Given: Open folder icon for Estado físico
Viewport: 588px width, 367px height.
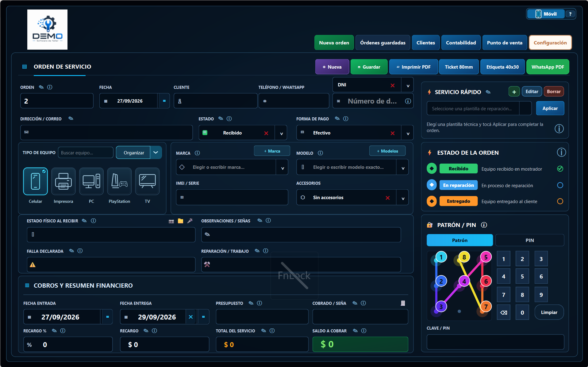Looking at the screenshot, I should [181, 221].
